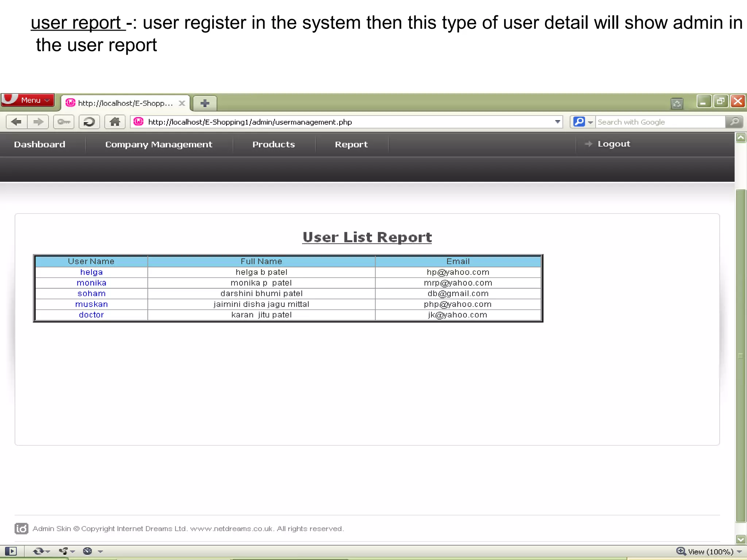
Task: Select email jk@yahoo.com
Action: (x=458, y=315)
